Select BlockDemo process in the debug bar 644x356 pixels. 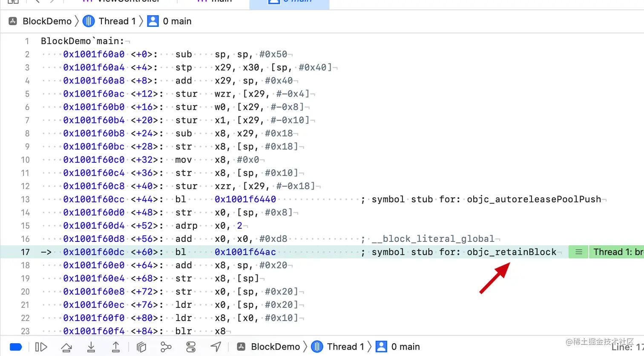[x=268, y=347]
